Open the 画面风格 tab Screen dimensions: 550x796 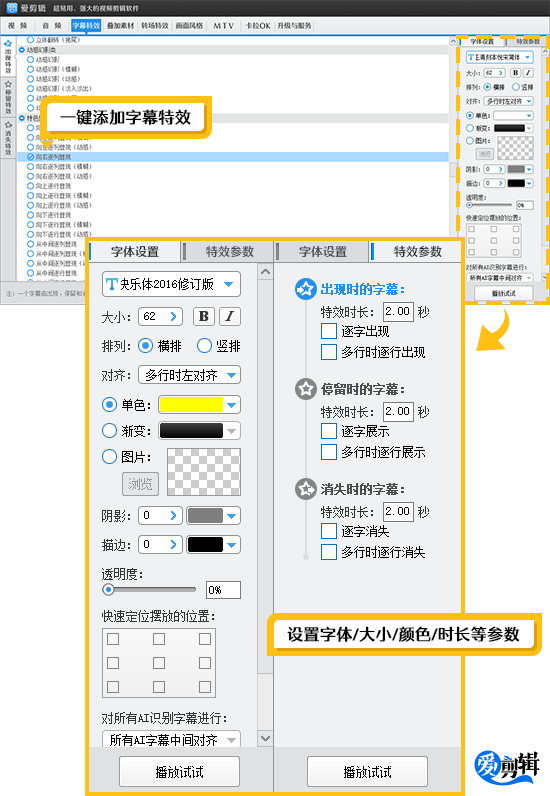coord(189,25)
